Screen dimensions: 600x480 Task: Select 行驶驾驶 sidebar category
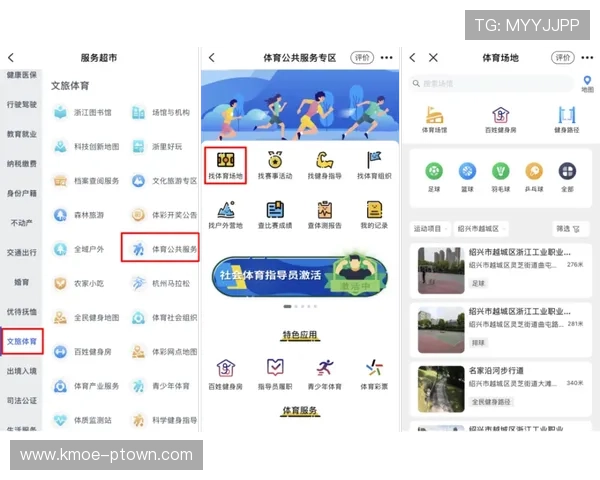(21, 104)
